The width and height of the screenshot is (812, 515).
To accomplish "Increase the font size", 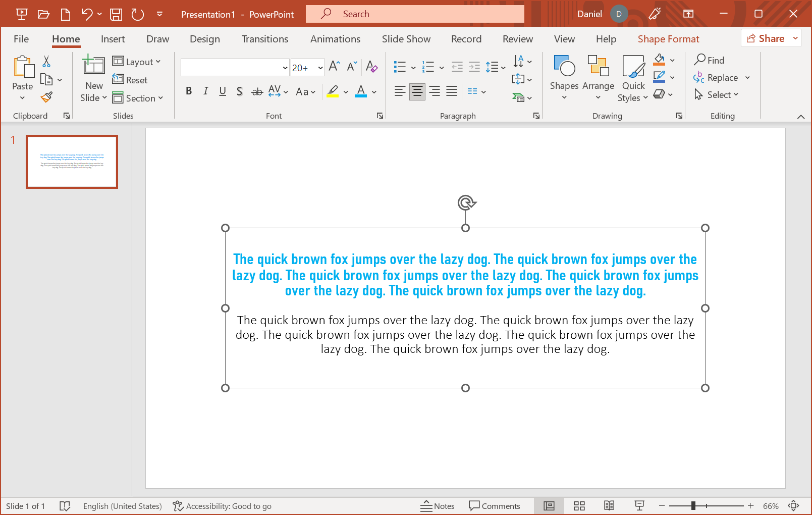I will pyautogui.click(x=333, y=66).
